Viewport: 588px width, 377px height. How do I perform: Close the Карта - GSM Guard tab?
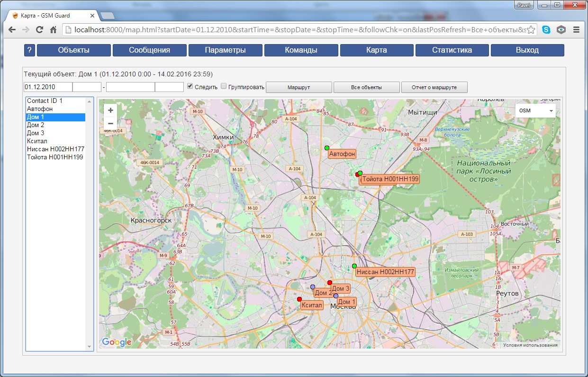pyautogui.click(x=92, y=16)
